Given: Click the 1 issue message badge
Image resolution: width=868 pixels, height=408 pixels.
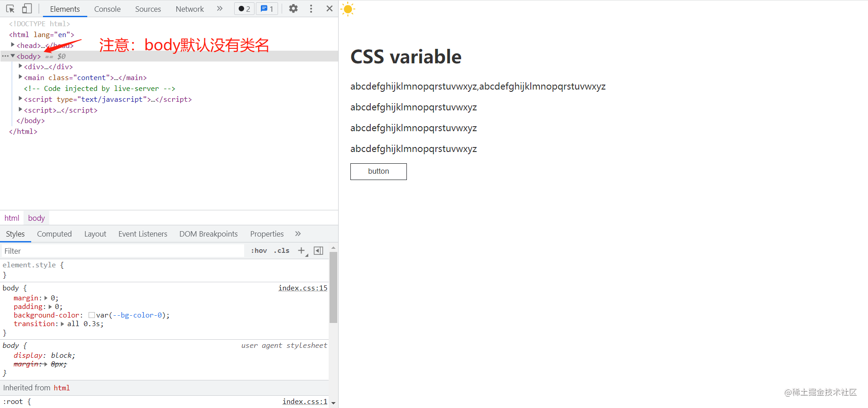Looking at the screenshot, I should (267, 9).
